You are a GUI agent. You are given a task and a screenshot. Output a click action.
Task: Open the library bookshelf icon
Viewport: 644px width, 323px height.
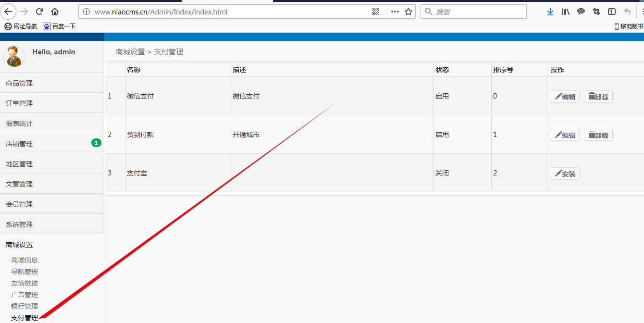click(566, 12)
